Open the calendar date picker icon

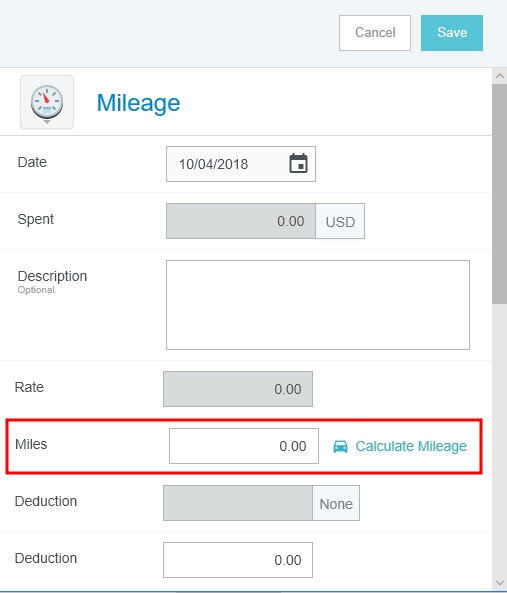(298, 164)
